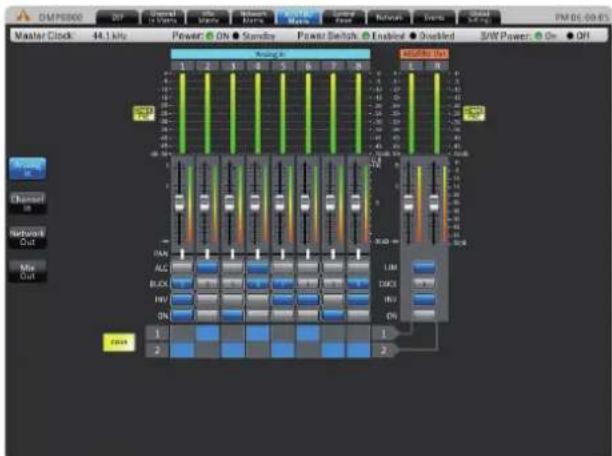
Task: Toggle matrix cell row 1 channel 5
Action: pyautogui.click(x=283, y=334)
